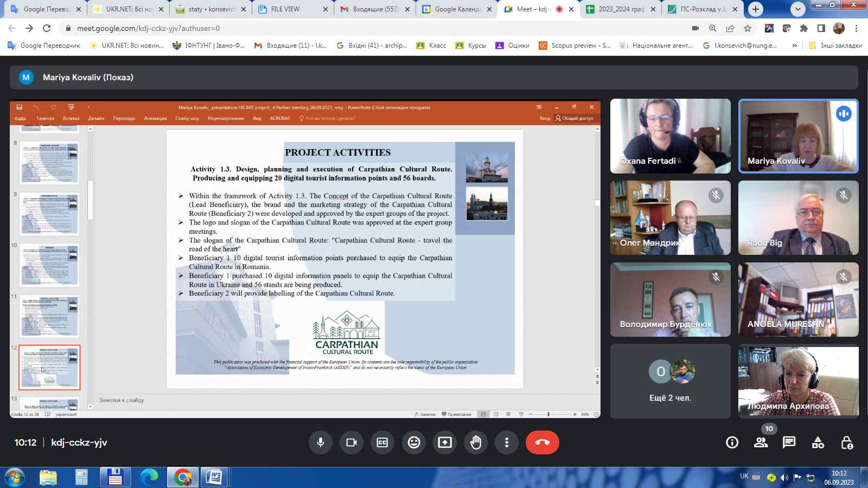
Task: Mute your microphone
Action: (x=321, y=442)
